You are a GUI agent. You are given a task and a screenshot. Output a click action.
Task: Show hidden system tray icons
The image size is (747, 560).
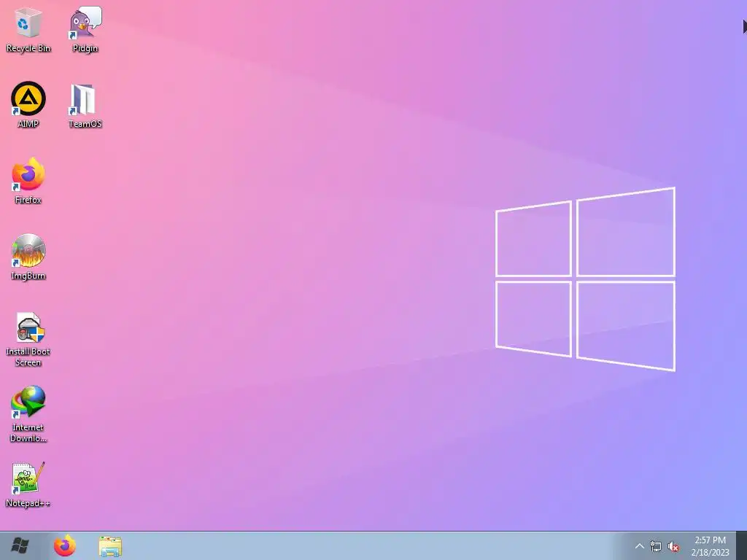(639, 546)
